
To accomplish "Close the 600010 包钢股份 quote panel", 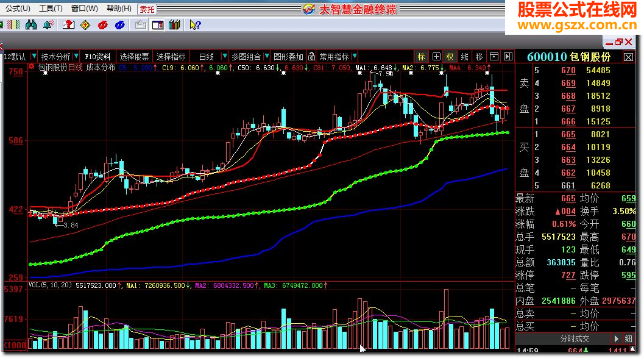I will click(628, 57).
